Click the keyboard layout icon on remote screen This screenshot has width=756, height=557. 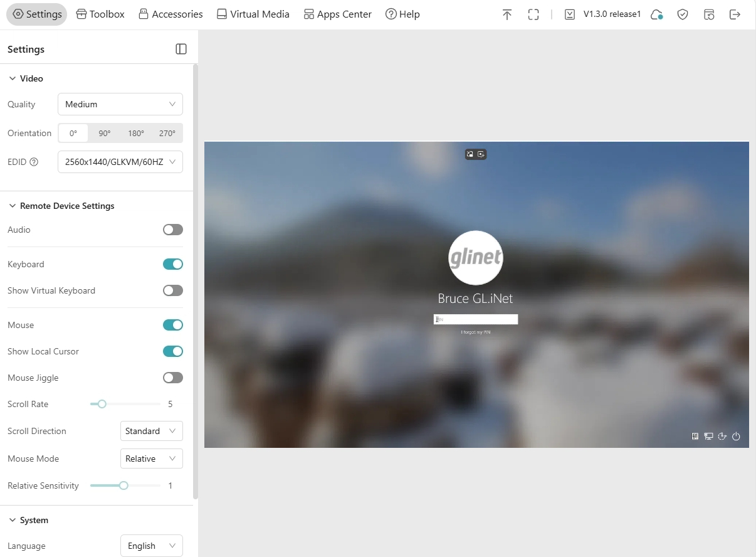(695, 437)
